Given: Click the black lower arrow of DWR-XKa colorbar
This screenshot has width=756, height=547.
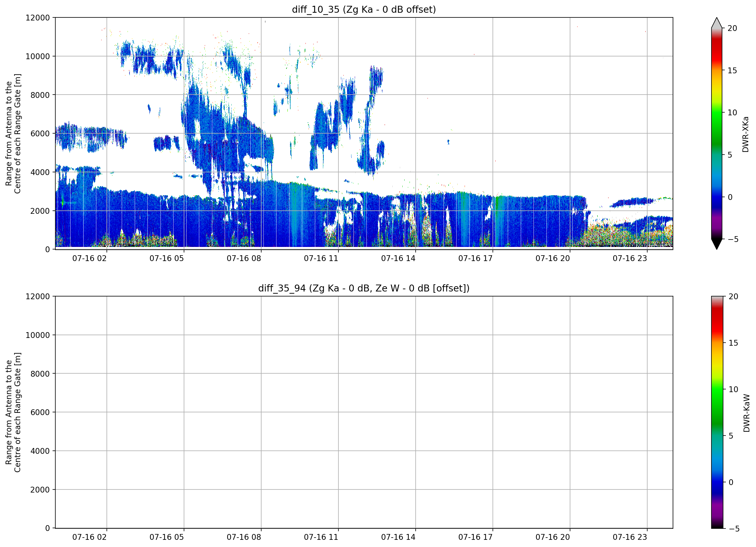Looking at the screenshot, I should click(x=717, y=244).
